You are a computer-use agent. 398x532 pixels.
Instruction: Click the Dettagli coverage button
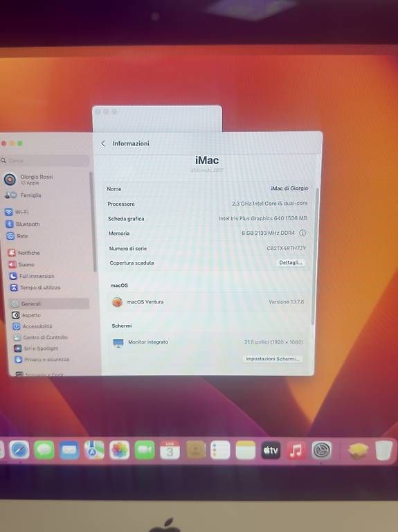tap(291, 263)
